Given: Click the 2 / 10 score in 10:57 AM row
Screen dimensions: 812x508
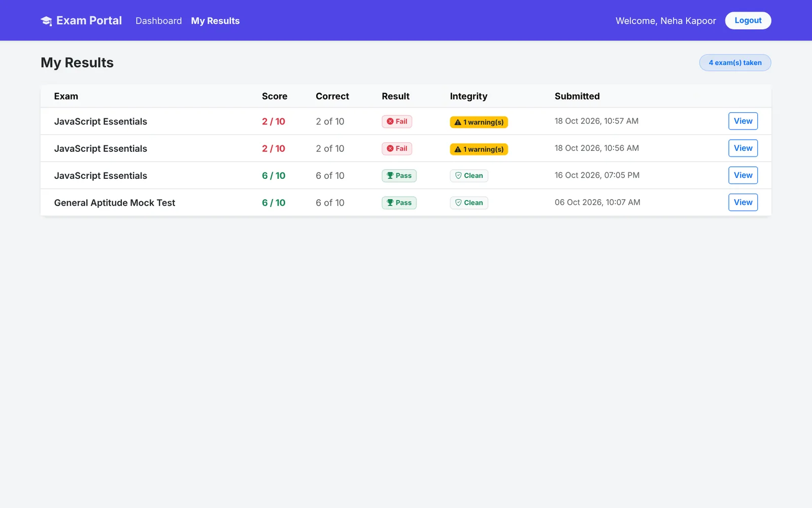Looking at the screenshot, I should coord(274,121).
